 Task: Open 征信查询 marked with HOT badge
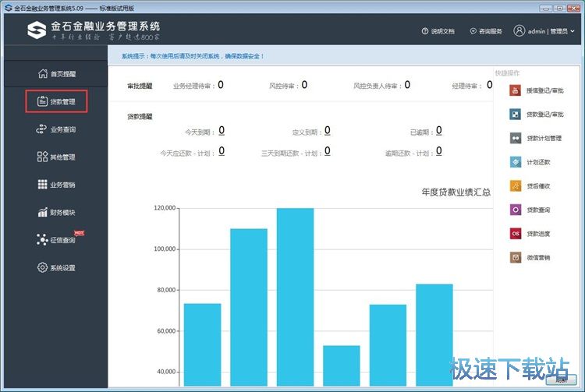pyautogui.click(x=56, y=240)
